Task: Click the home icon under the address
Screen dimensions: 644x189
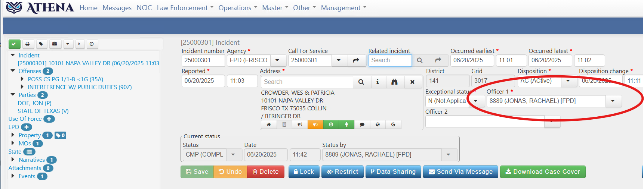Action: (x=269, y=125)
